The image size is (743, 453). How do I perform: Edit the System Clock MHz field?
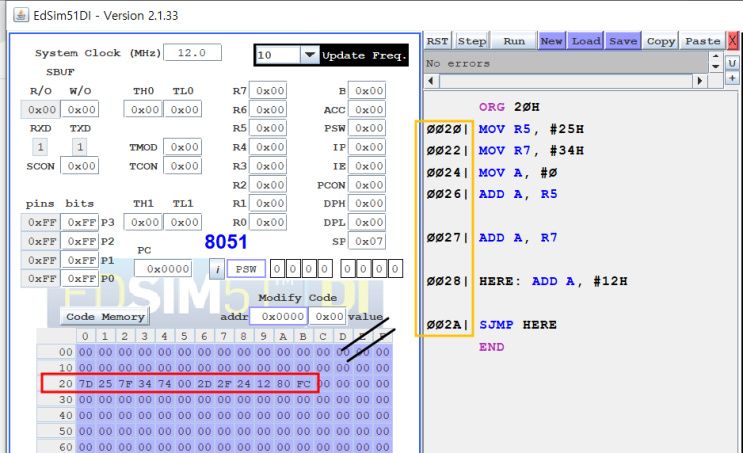(192, 53)
